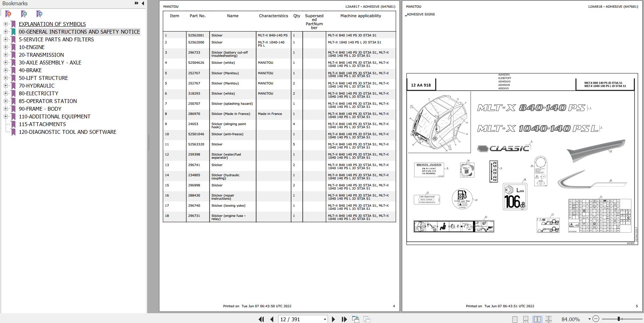Click the greyed go forward view icon
This screenshot has width=644, height=323.
click(x=367, y=319)
